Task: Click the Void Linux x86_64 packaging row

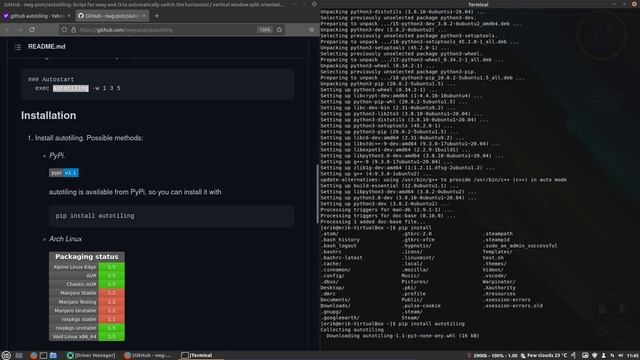Action: 87,337
